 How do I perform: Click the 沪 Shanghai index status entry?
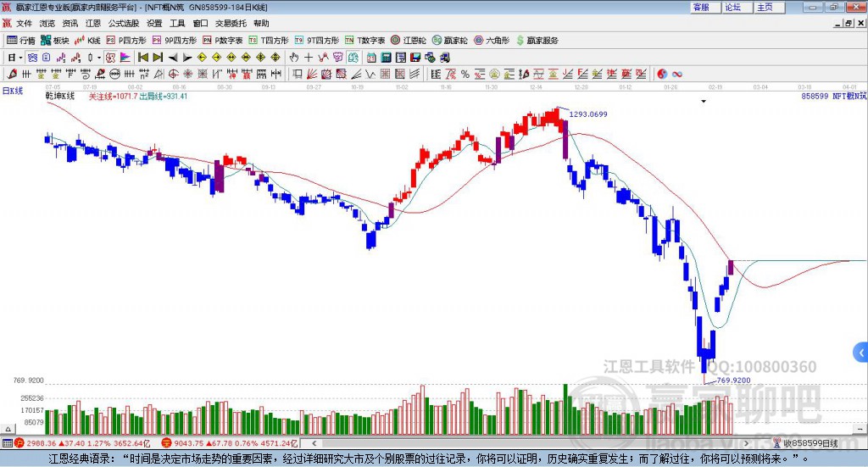[x=82, y=443]
